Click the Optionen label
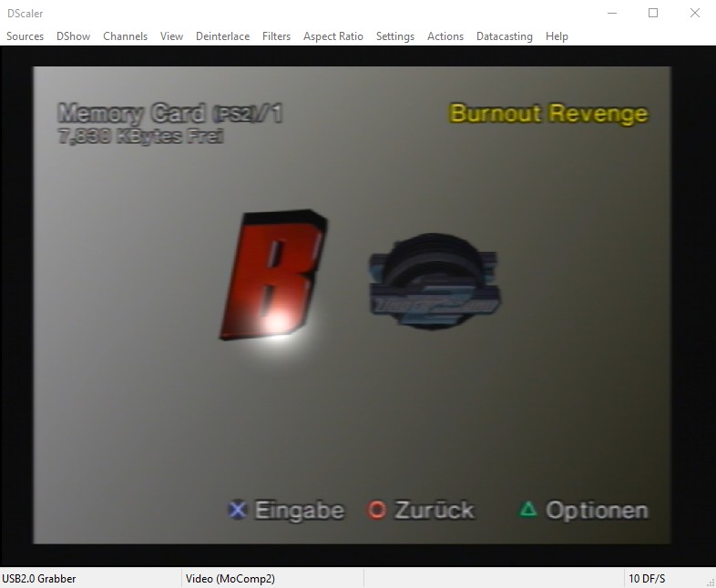This screenshot has width=716, height=588. click(597, 511)
